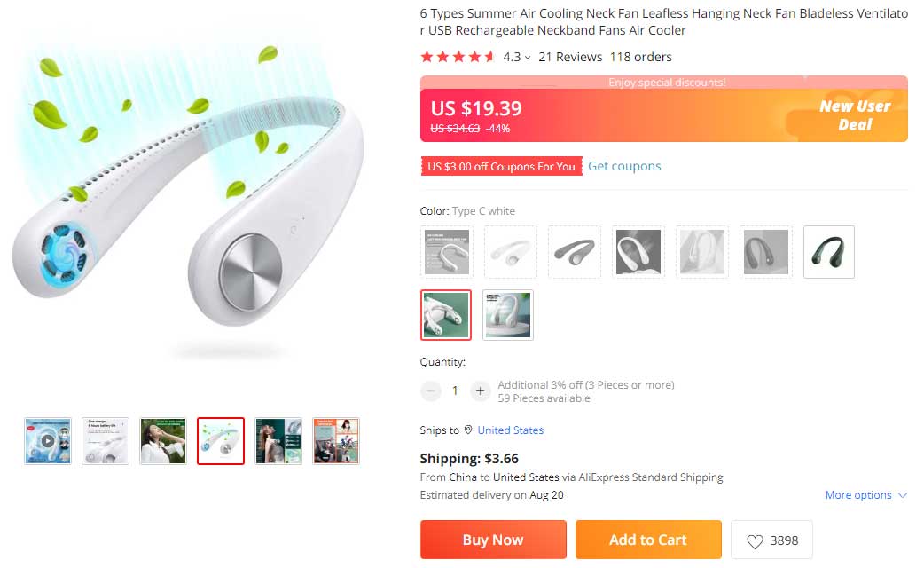Expand More options for shipping
The height and width of the screenshot is (568, 924).
[866, 495]
